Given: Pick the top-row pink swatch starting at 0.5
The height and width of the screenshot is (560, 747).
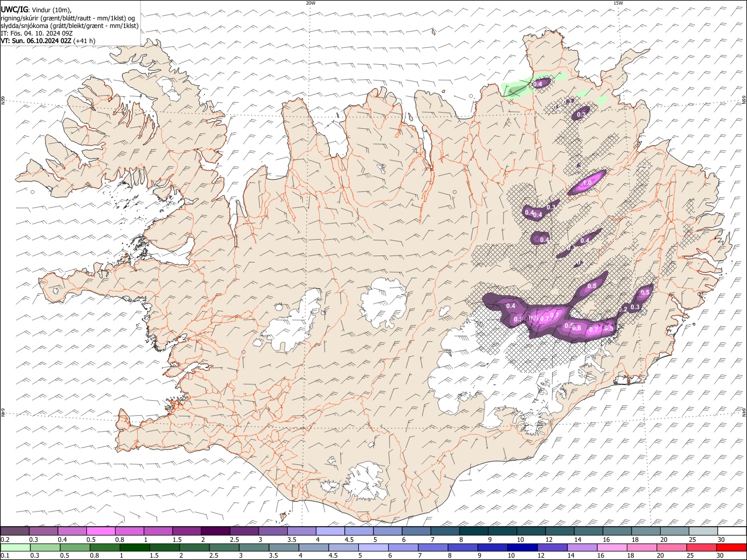Looking at the screenshot, I should (101, 531).
